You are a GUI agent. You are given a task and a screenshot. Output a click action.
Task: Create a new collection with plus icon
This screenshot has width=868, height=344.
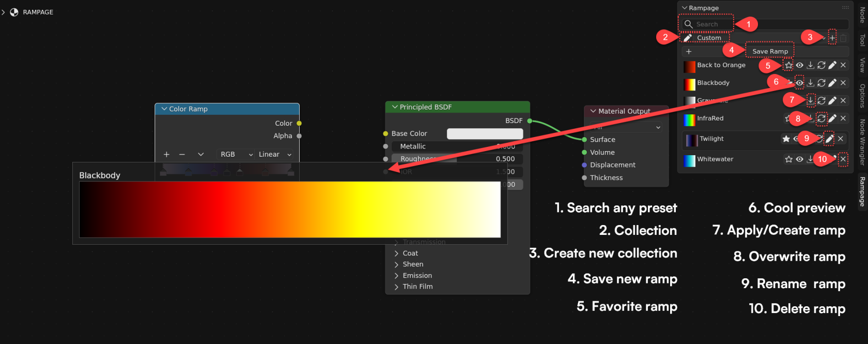pyautogui.click(x=832, y=38)
